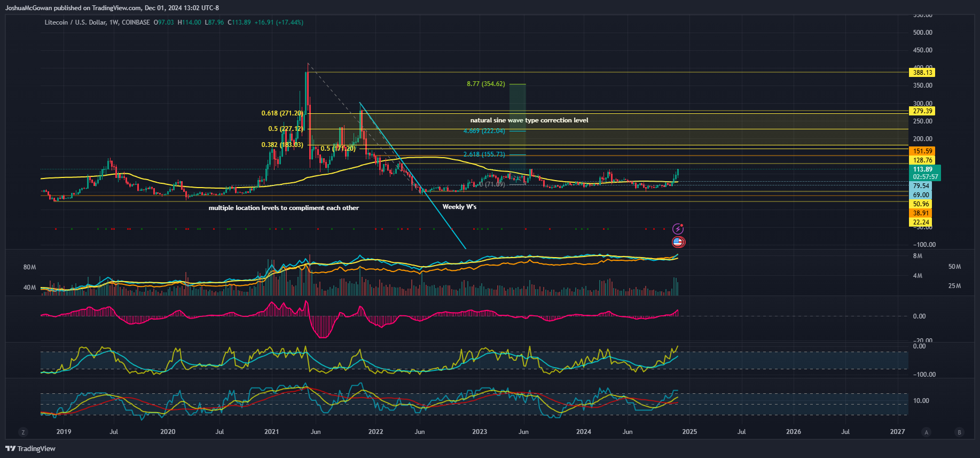Click the 2023 time axis label

[480, 432]
